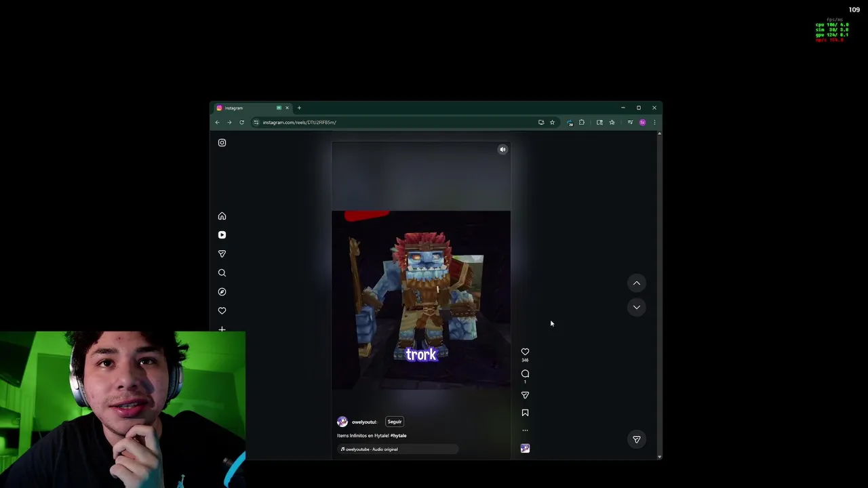This screenshot has width=868, height=488.
Task: Save the reel with the bookmark icon
Action: click(525, 413)
